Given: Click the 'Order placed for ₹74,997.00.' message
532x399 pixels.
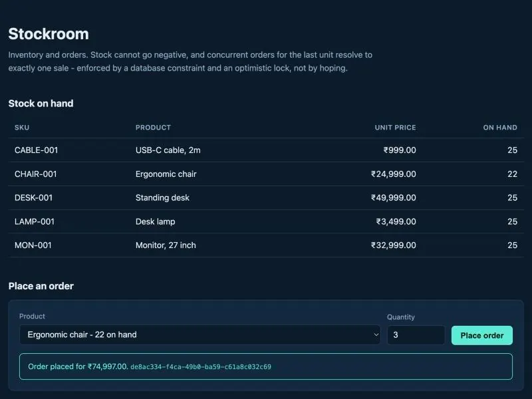Looking at the screenshot, I should (78, 366).
